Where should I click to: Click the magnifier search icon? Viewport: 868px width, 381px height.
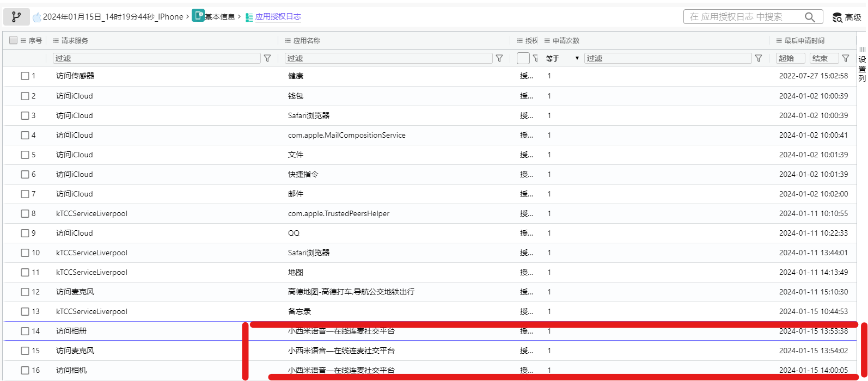pos(810,17)
